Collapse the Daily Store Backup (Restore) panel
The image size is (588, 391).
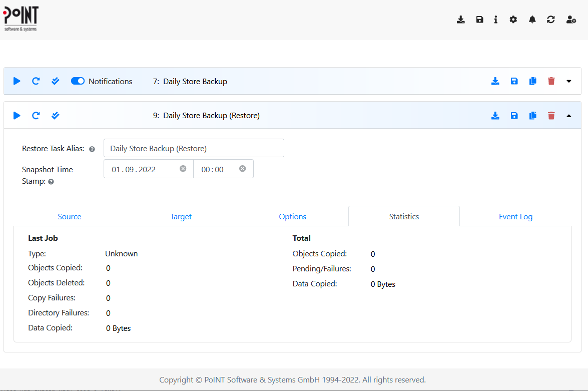tap(569, 115)
